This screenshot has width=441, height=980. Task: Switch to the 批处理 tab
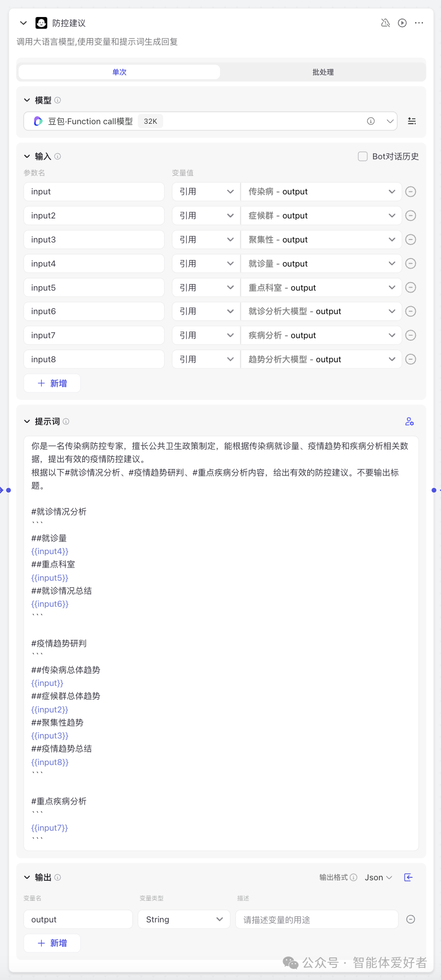[323, 72]
